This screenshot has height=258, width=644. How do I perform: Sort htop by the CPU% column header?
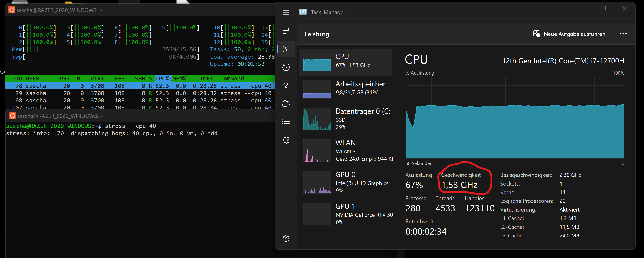(x=162, y=79)
